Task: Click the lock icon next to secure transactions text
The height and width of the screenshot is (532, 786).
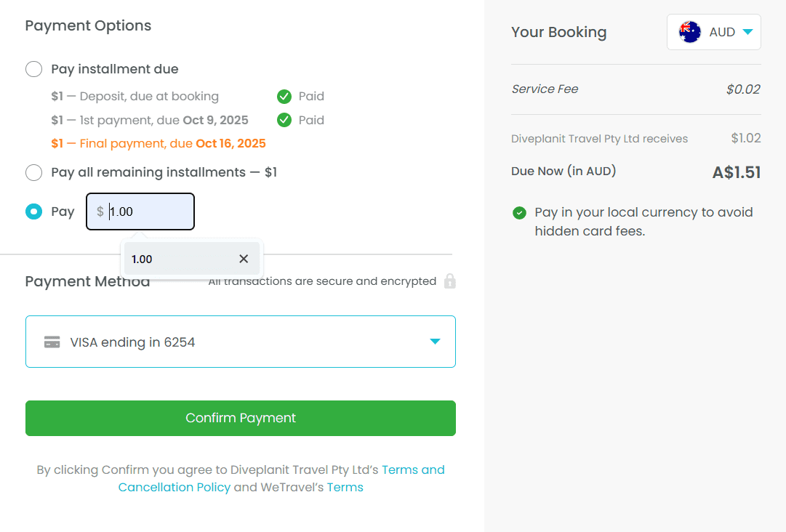Action: click(x=449, y=281)
